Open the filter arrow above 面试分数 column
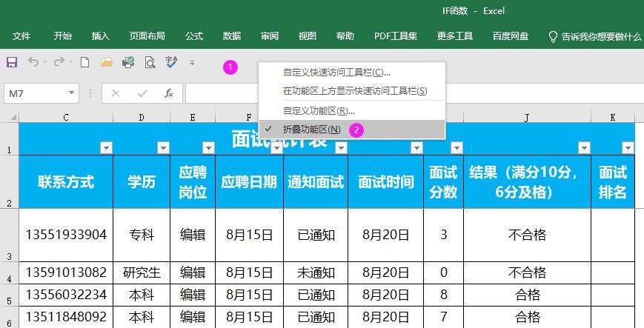The height and width of the screenshot is (328, 644). (457, 148)
